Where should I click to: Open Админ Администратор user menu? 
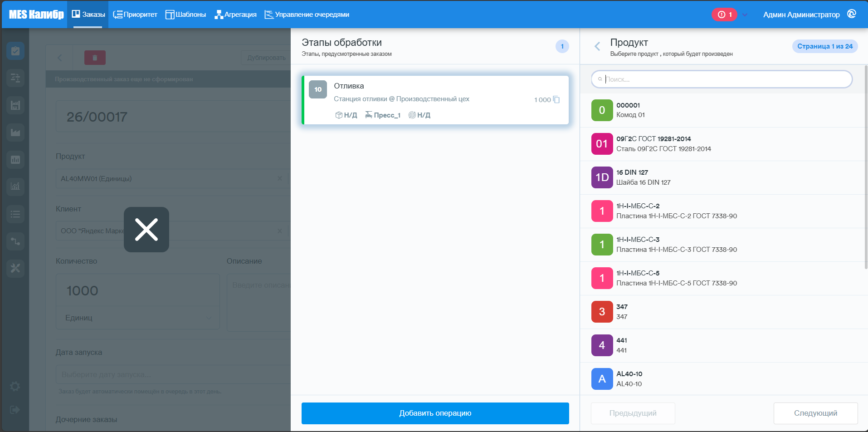click(801, 15)
